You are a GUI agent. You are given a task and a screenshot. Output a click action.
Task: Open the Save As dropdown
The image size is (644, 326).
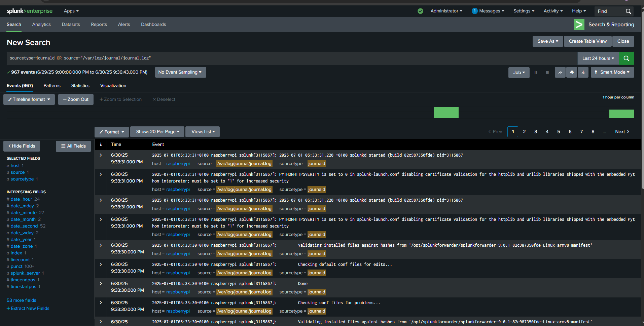click(548, 41)
